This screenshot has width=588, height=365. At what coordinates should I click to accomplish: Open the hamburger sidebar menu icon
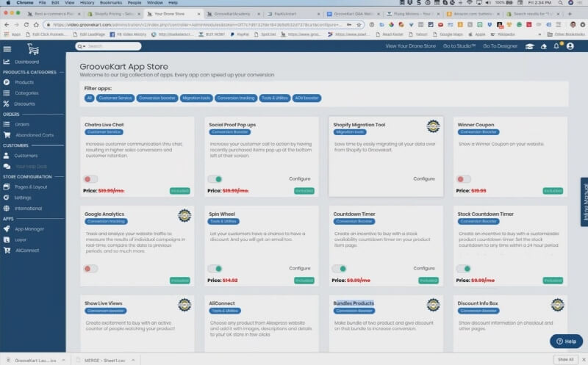(7, 49)
